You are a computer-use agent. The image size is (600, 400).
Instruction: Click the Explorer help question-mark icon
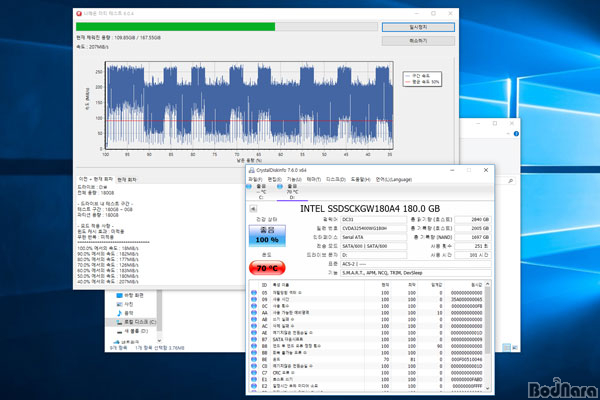click(516, 134)
